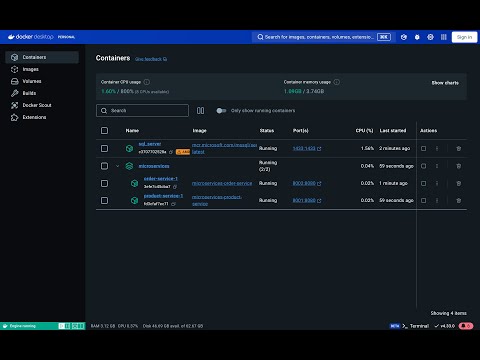The width and height of the screenshot is (480, 360).
Task: Open the Images section in sidebar
Action: (x=42, y=69)
